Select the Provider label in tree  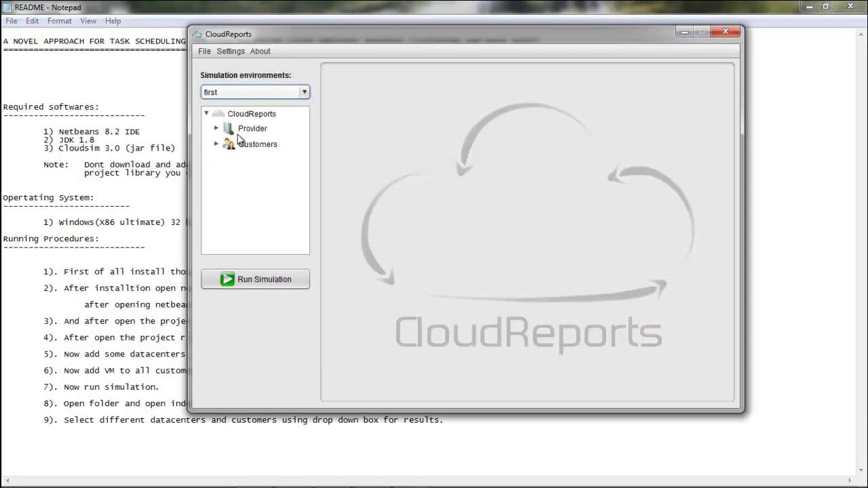(252, 129)
